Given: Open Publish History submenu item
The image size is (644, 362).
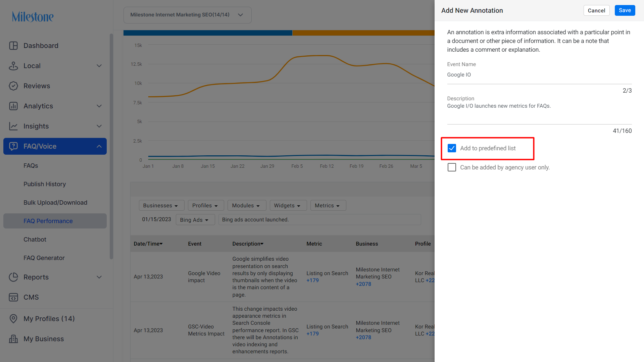Looking at the screenshot, I should [45, 184].
